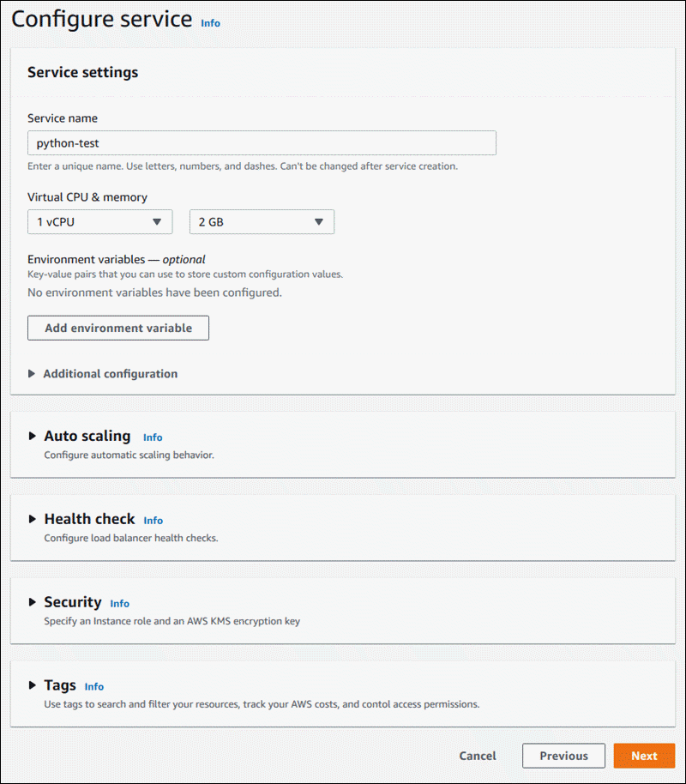Click the Additional configuration disclosure triangle
The image size is (686, 784).
coord(33,374)
